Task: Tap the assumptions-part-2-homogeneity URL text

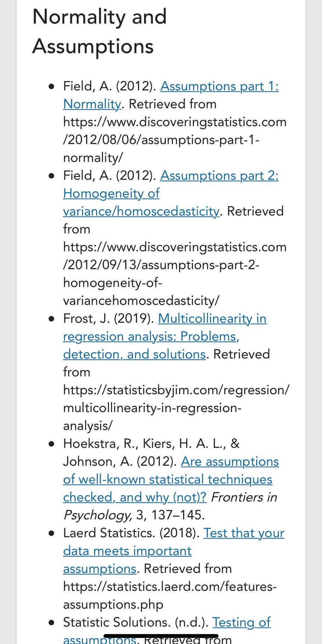Action: 175,274
